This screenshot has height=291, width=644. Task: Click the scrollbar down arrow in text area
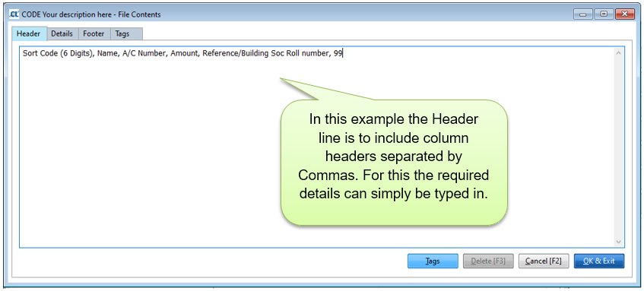pos(618,242)
